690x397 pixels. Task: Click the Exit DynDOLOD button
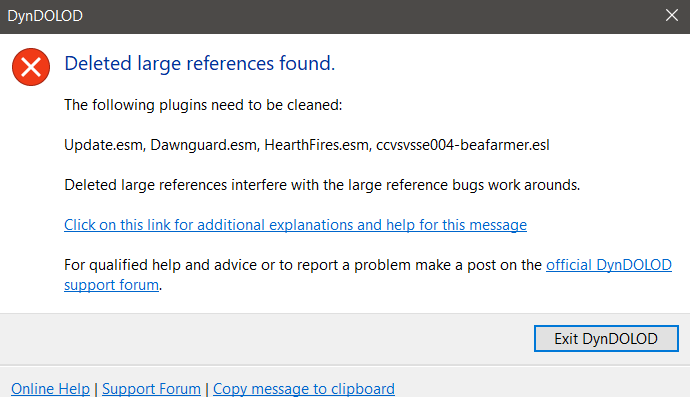[x=606, y=338]
